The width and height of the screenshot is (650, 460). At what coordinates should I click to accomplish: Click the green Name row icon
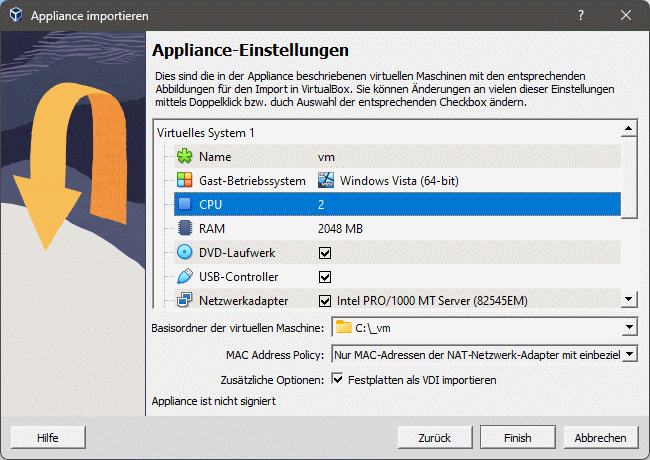(x=184, y=157)
